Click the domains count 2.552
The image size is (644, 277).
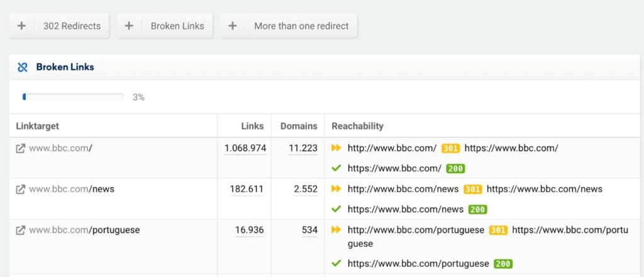coord(306,189)
